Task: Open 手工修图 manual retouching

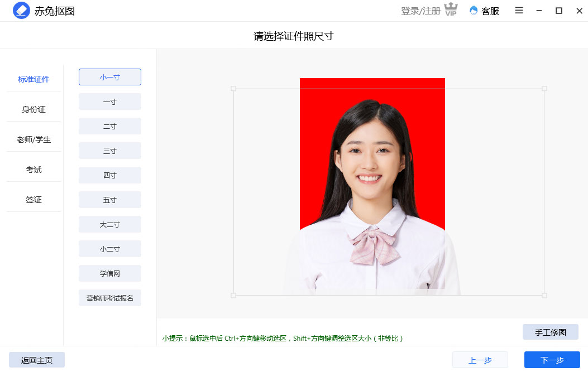Action: (551, 332)
